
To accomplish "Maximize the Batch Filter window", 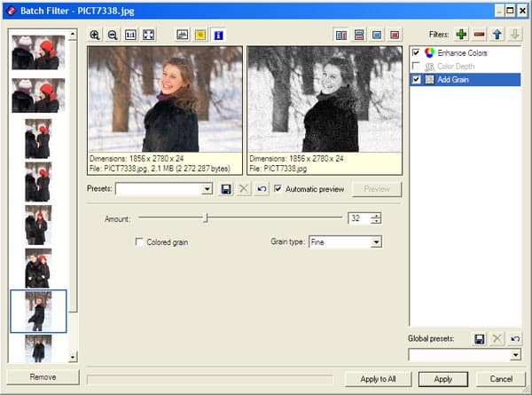I will 510,11.
